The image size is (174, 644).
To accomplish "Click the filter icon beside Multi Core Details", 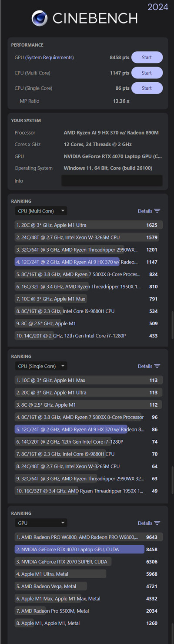I will 157,211.
